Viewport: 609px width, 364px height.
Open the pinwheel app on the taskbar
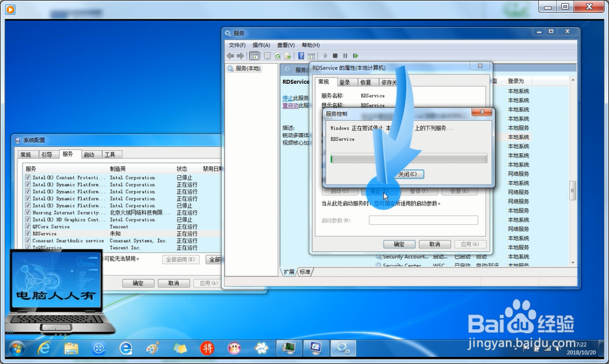pos(262,348)
